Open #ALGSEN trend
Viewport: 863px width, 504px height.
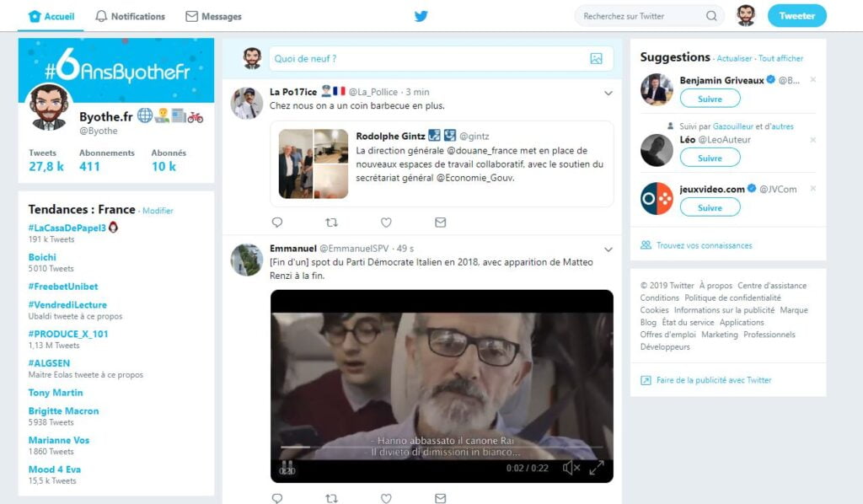pyautogui.click(x=49, y=363)
